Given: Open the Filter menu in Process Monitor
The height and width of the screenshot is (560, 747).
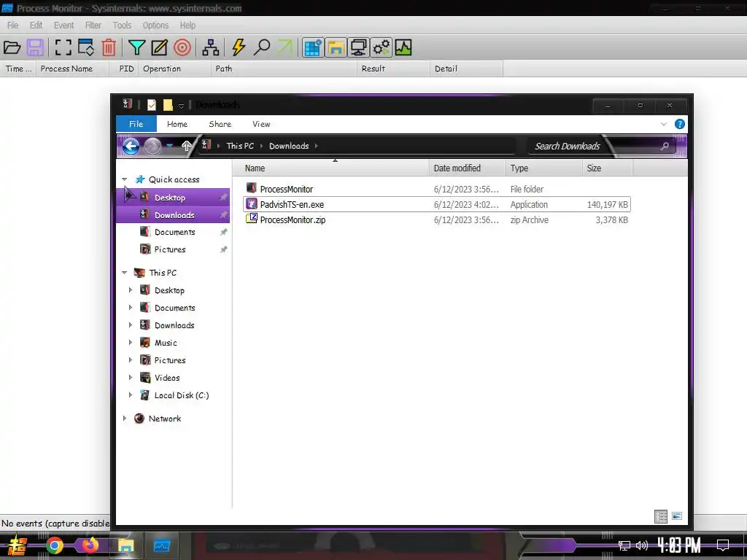Looking at the screenshot, I should 93,26.
